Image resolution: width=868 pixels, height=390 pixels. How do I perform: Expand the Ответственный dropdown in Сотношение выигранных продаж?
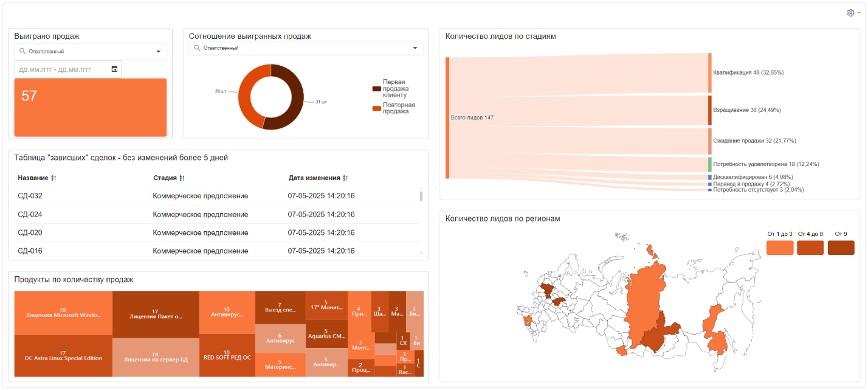415,48
